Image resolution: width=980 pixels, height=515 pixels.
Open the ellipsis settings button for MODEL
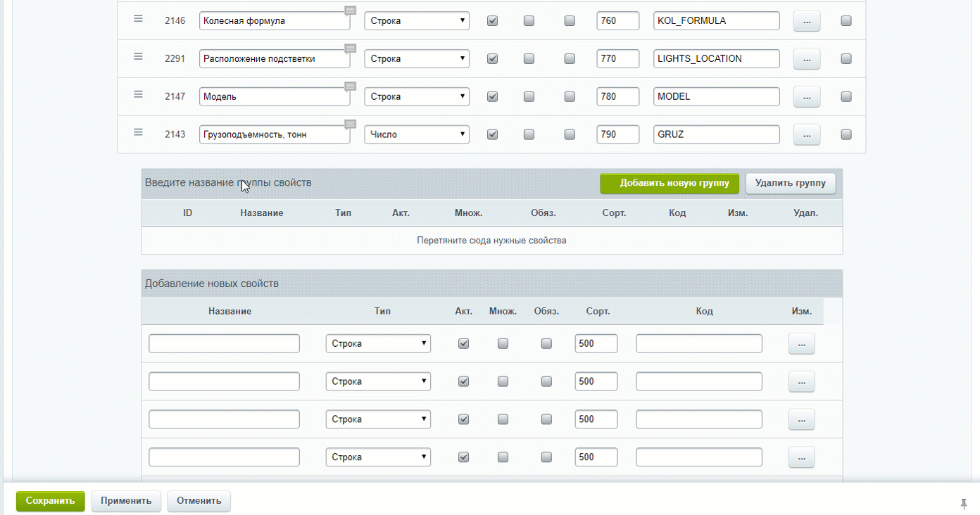pyautogui.click(x=807, y=97)
